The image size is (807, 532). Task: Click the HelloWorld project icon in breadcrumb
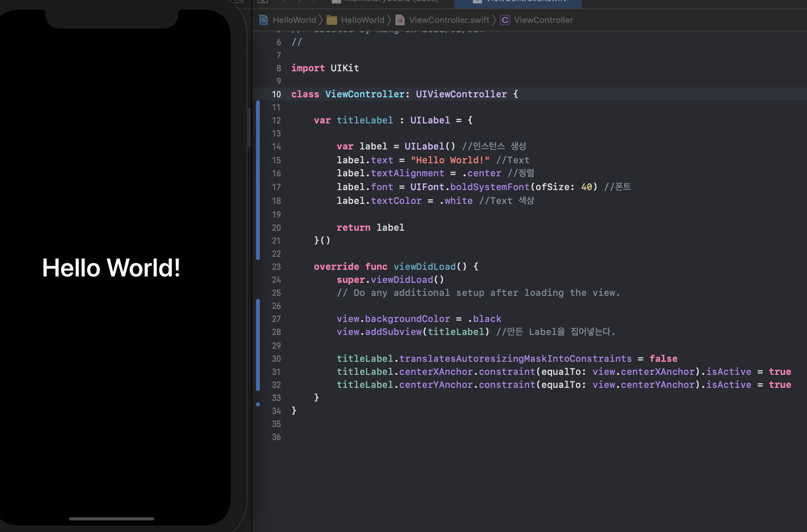coord(264,20)
